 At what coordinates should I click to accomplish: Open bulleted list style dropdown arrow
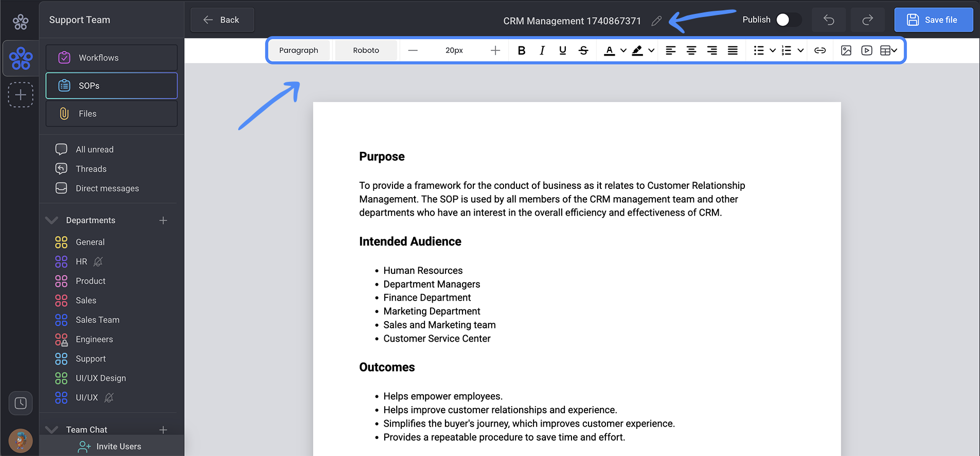pyautogui.click(x=773, y=50)
